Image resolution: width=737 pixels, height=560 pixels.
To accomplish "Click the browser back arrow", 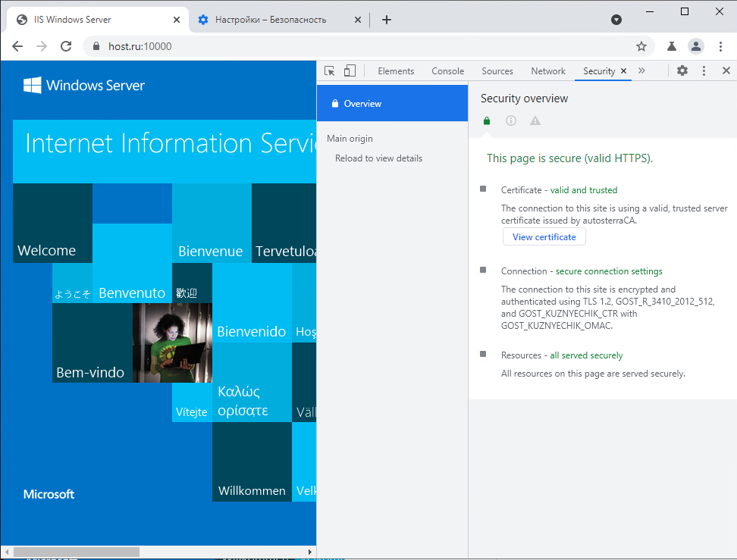I will [x=17, y=46].
